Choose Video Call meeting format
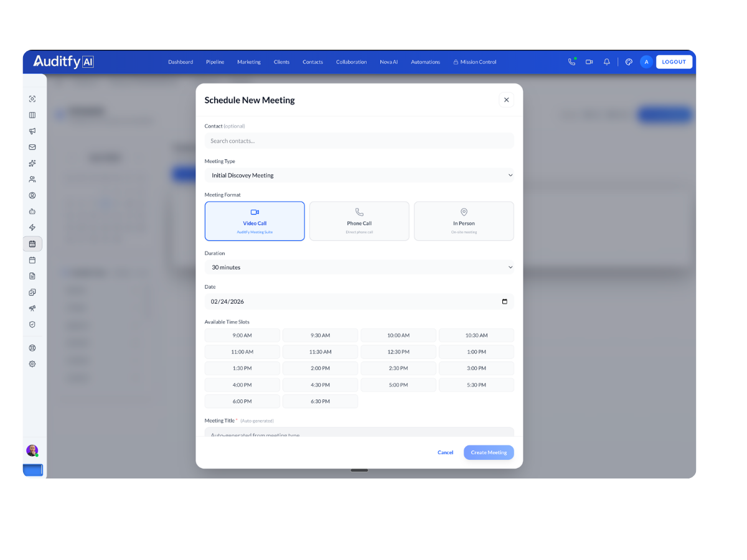The width and height of the screenshot is (747, 560). point(255,221)
